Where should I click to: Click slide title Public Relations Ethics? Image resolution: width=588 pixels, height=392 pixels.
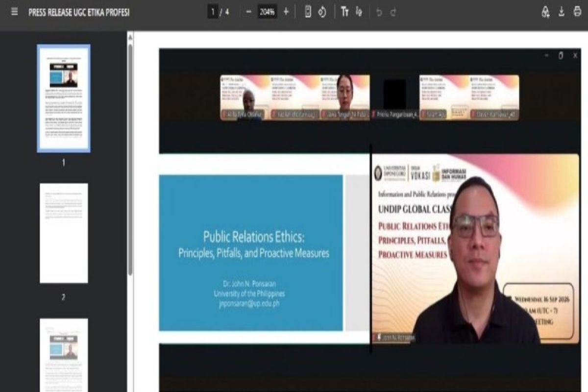click(254, 238)
